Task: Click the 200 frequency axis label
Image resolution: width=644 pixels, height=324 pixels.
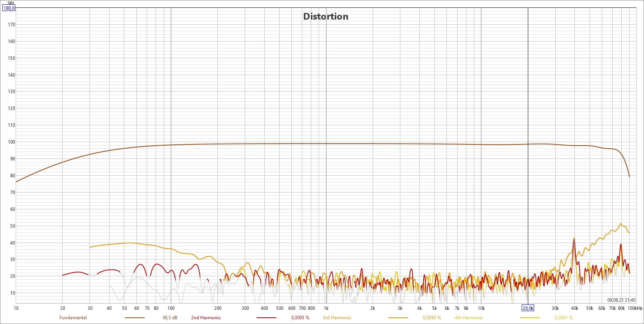Action: tap(218, 308)
